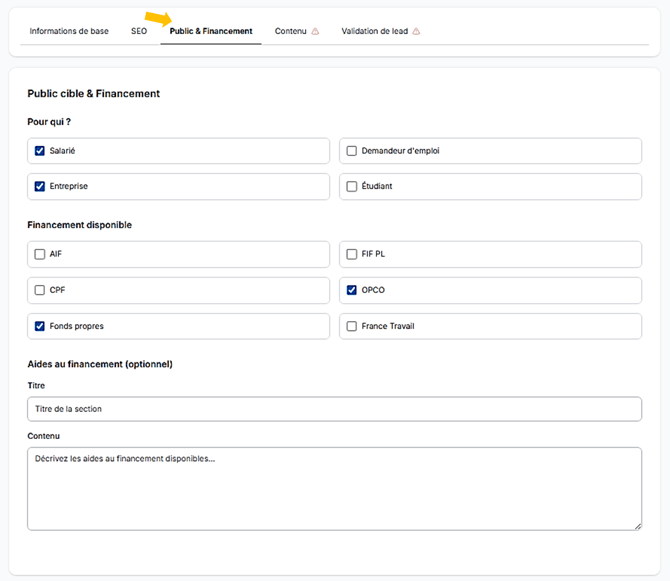The image size is (670, 581).
Task: Select the FIF PL checkbox
Action: 352,254
